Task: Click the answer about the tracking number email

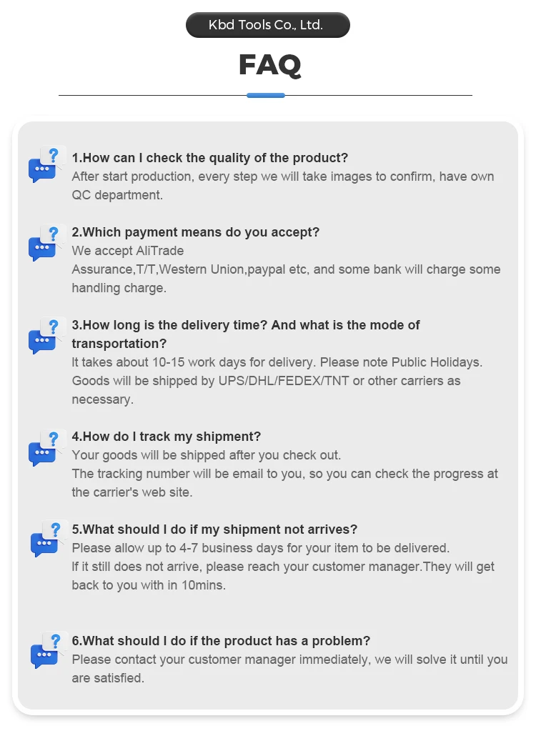Action: tap(285, 474)
